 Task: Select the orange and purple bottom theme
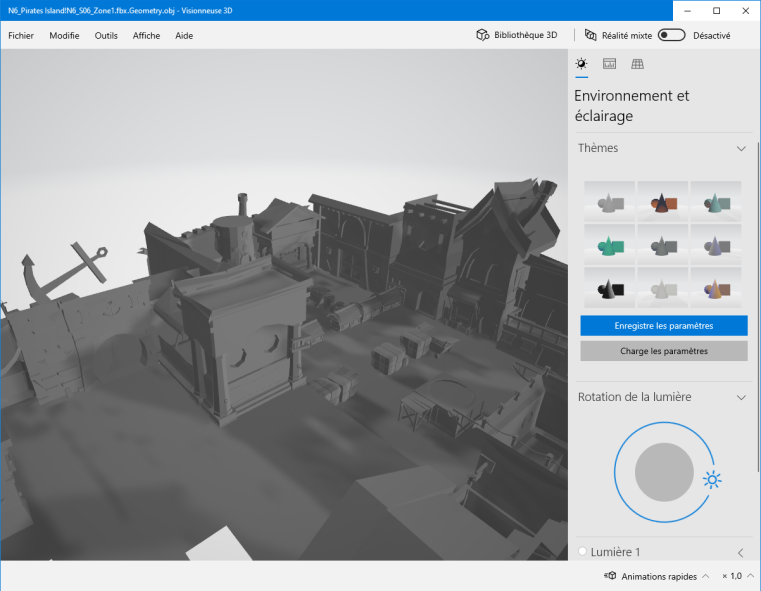point(716,287)
